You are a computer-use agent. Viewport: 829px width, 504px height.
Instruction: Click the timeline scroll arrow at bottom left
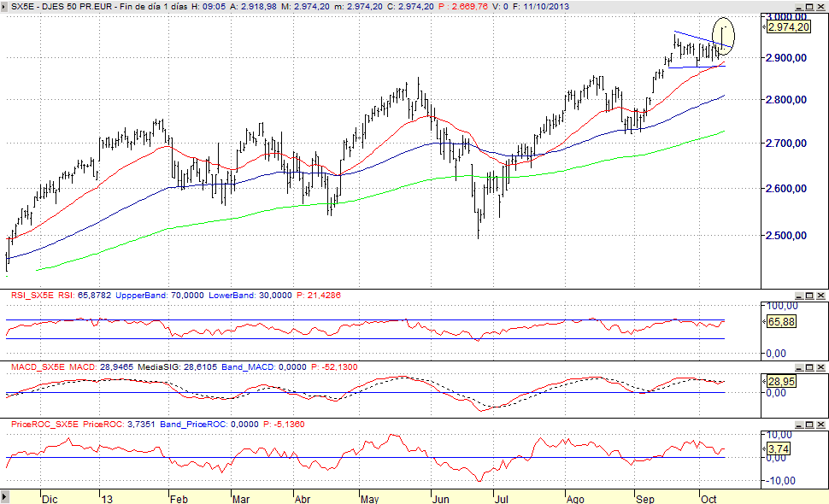pyautogui.click(x=5, y=496)
